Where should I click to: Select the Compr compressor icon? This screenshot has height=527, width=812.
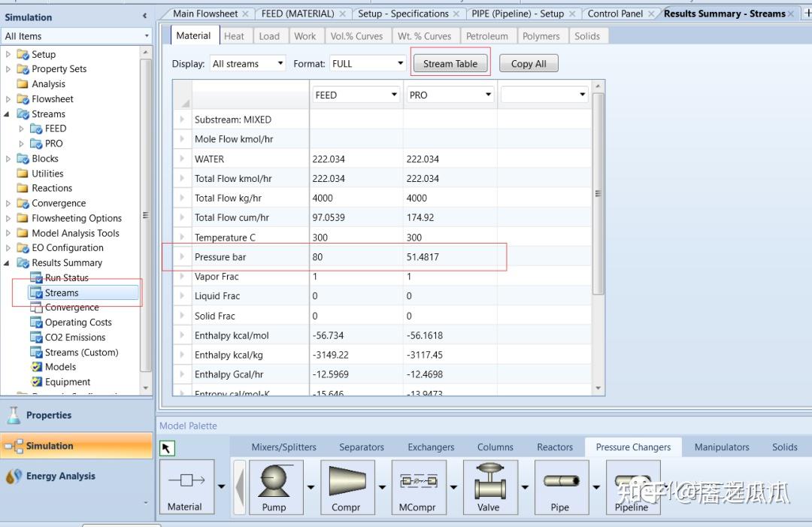(347, 482)
